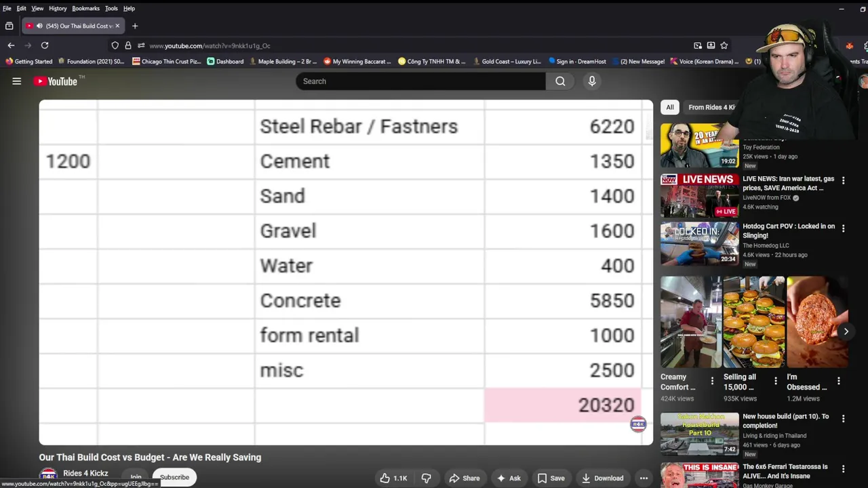The height and width of the screenshot is (488, 868).
Task: Open the Dashboard bookmark
Action: point(225,62)
